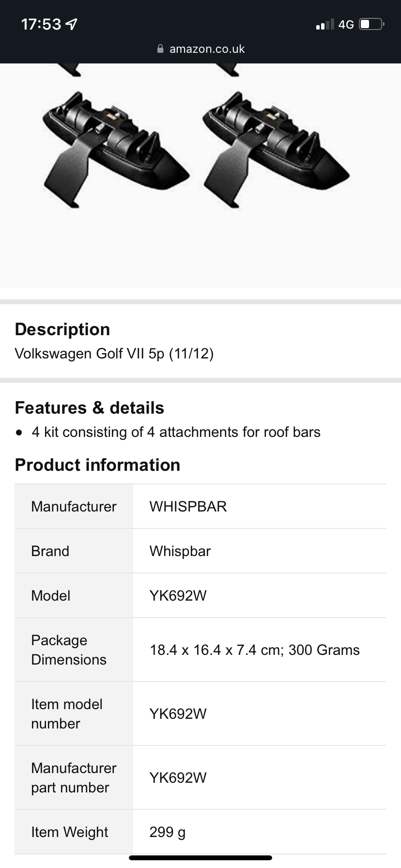Tap the amazon.co.uk address text

click(207, 49)
